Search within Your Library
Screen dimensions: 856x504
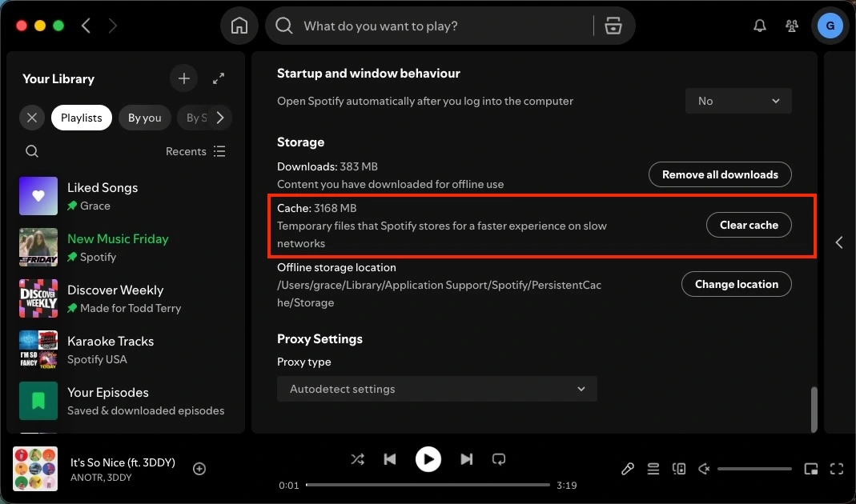[32, 151]
